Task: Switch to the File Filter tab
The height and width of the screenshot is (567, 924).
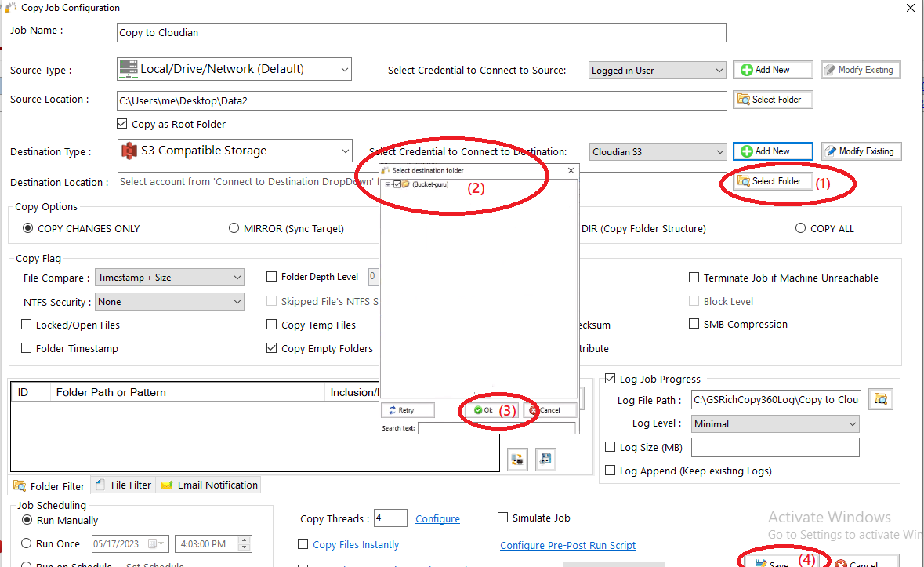Action: coord(123,485)
